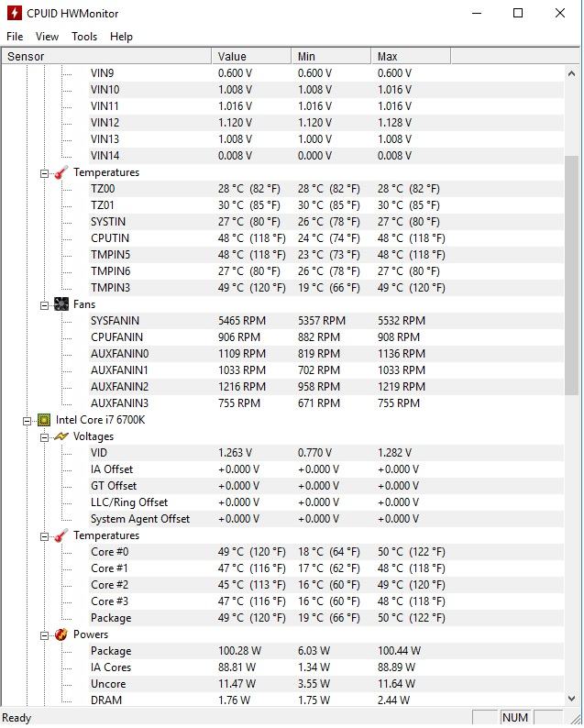
Task: Click the vertical scrollbar thumb
Action: tap(571, 275)
